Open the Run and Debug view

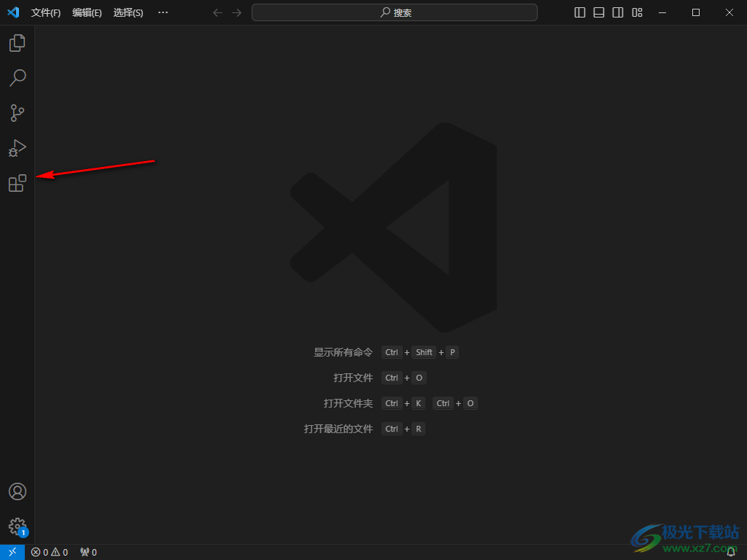[x=18, y=148]
